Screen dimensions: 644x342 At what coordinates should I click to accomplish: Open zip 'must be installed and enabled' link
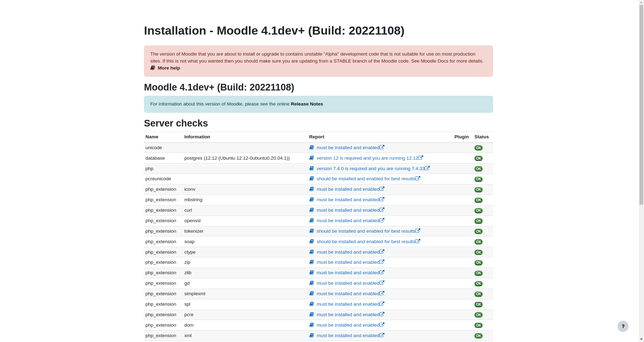point(348,262)
